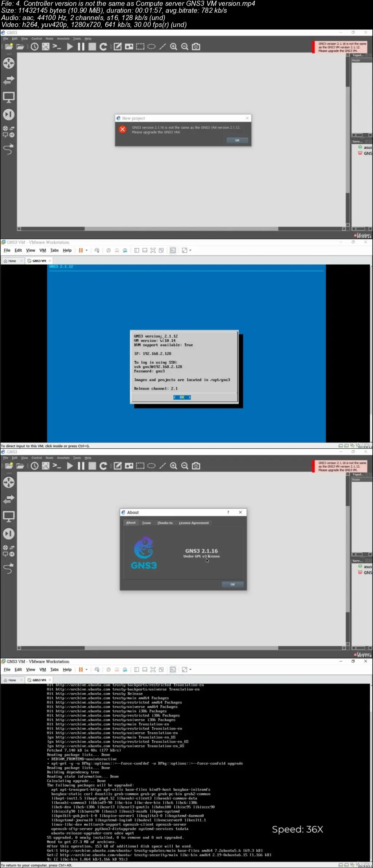The height and width of the screenshot is (868, 373).
Task: Expand stretch guest dropdown in blue-screen VMware window
Action: pyautogui.click(x=190, y=250)
